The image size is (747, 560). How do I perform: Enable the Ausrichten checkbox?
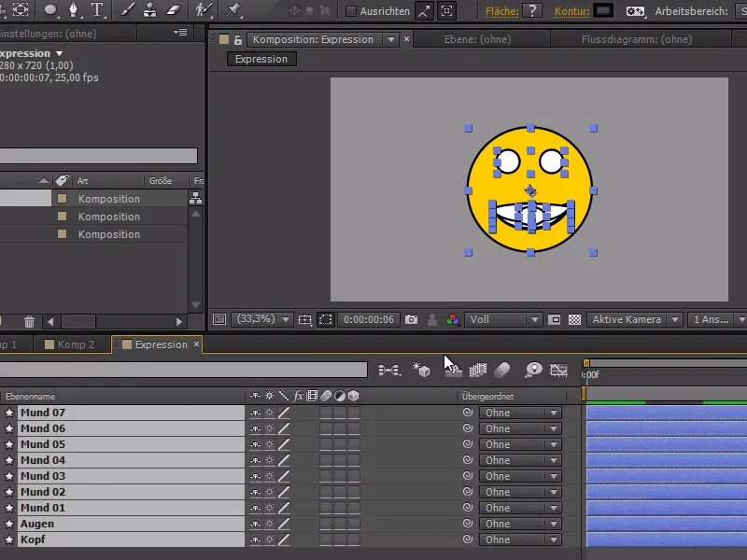pyautogui.click(x=351, y=11)
